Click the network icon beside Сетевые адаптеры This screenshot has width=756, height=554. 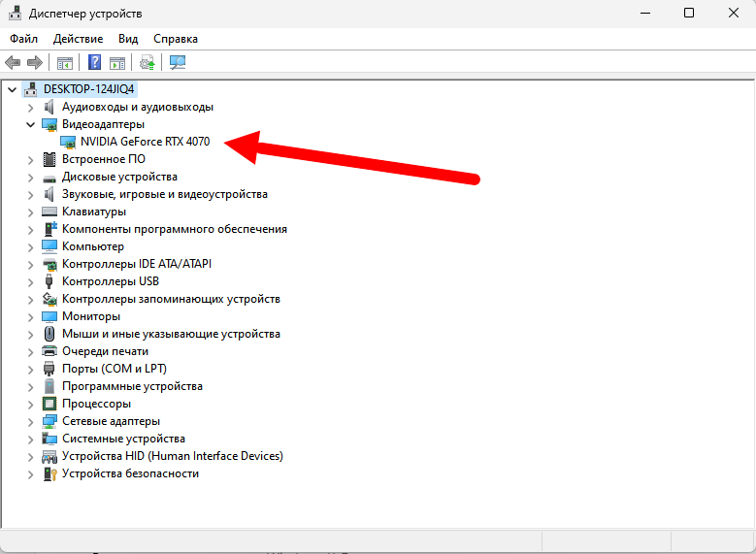[x=49, y=421]
